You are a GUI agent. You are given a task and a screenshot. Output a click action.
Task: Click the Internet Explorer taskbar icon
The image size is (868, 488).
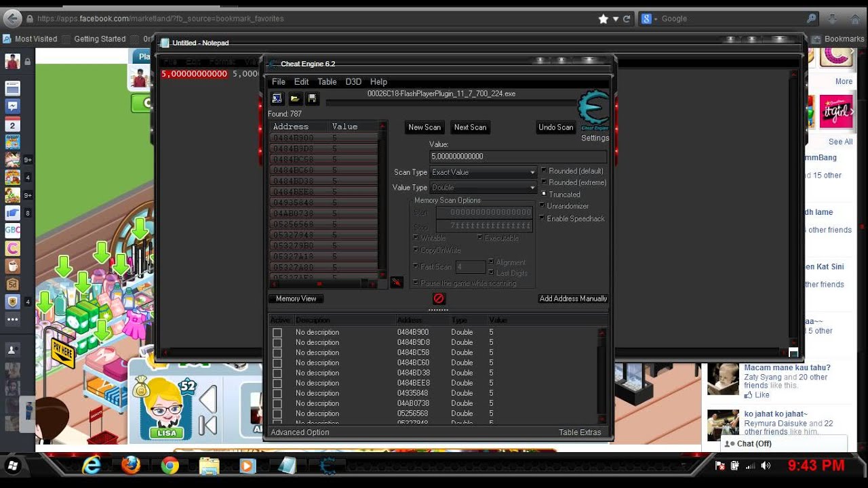92,465
